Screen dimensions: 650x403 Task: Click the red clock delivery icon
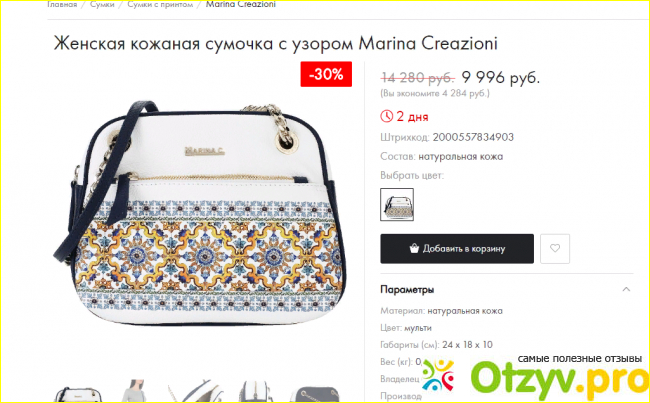[x=386, y=117]
